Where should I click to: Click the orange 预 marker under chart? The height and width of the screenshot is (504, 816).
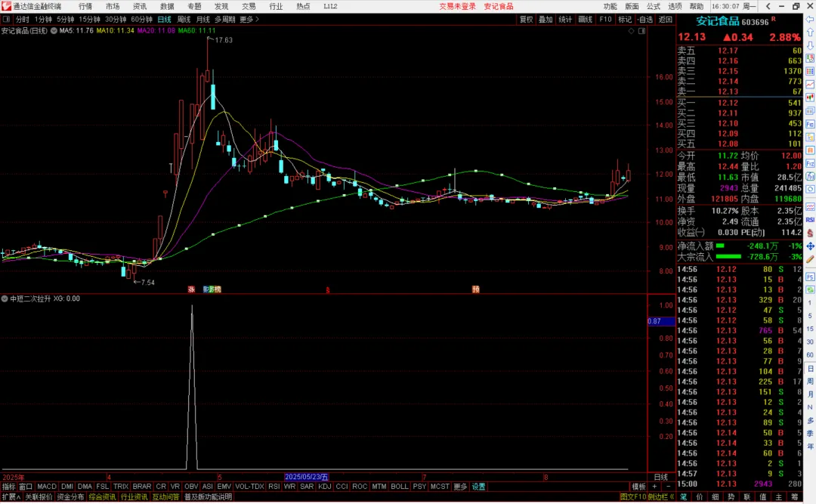click(476, 289)
